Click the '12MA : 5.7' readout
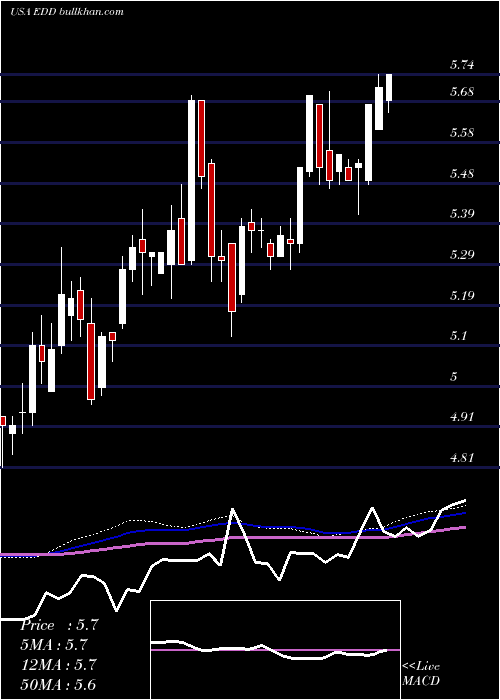 tap(58, 664)
